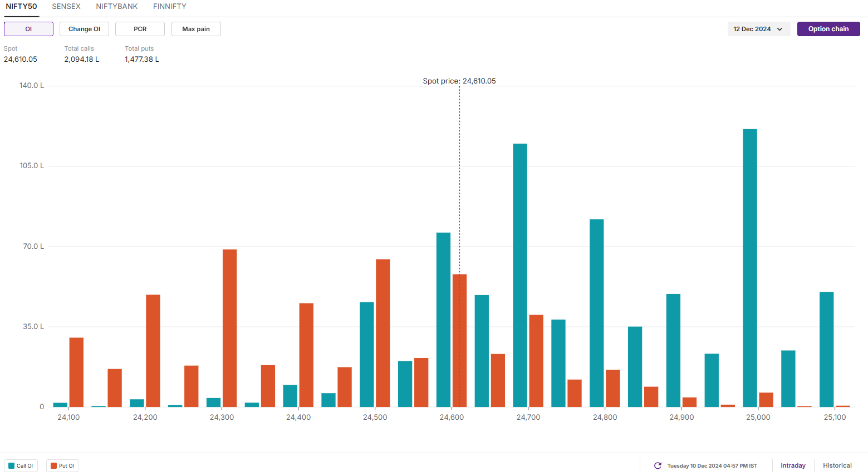The width and height of the screenshot is (868, 476).
Task: Select the Change OI view
Action: pos(85,29)
